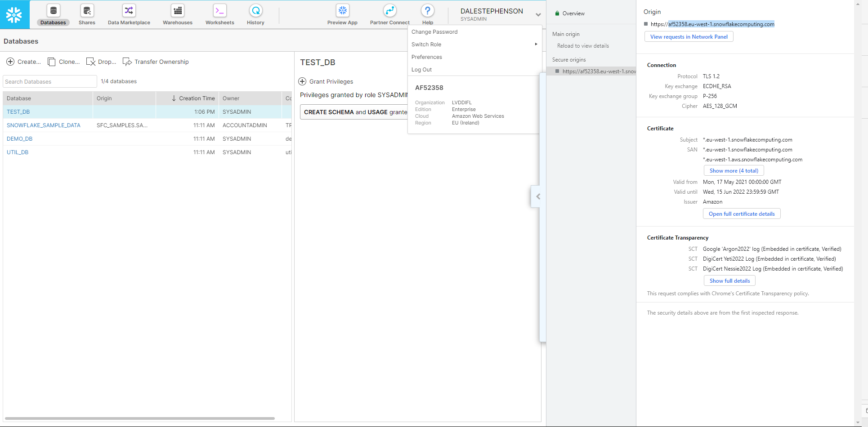Click the Snowflake logo icon
The width and height of the screenshot is (868, 427).
pos(14,14)
